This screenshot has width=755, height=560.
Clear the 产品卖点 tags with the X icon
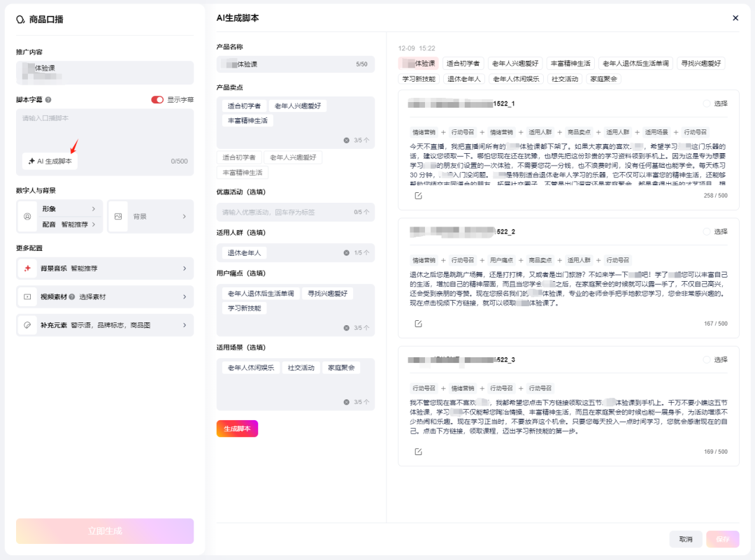pos(346,140)
